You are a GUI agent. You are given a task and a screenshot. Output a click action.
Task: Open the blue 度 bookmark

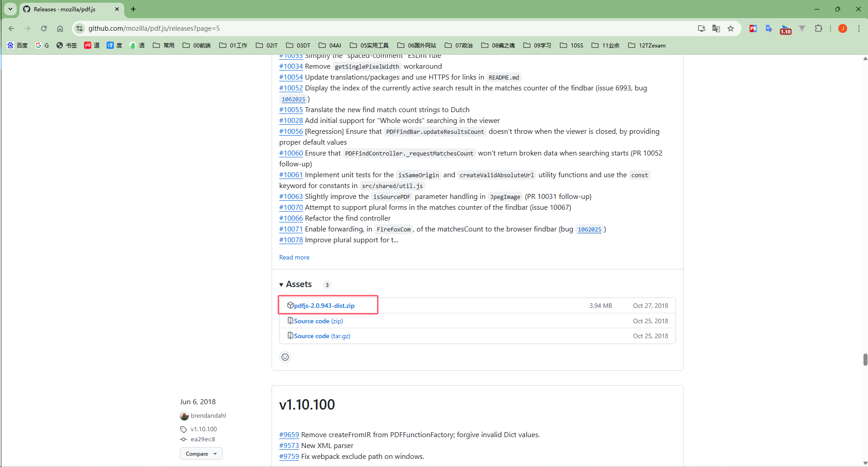(114, 45)
